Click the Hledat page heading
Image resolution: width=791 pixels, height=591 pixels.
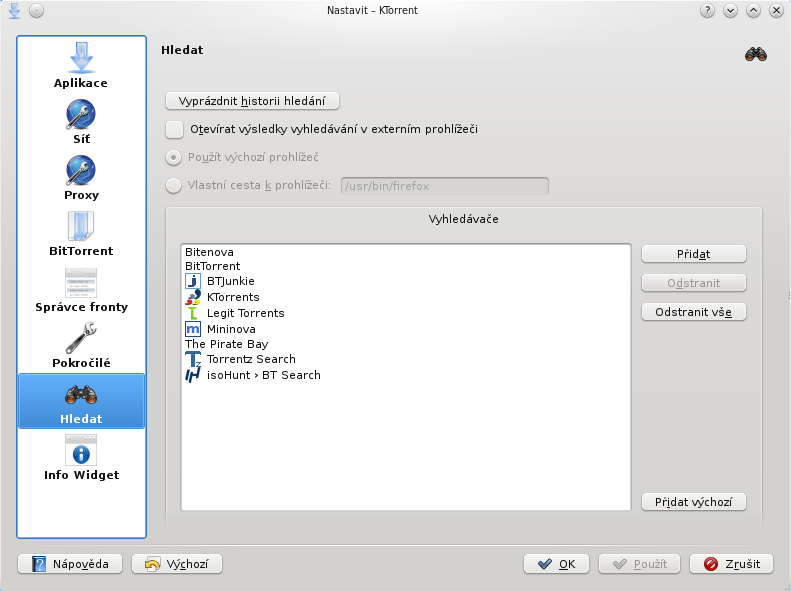click(182, 50)
